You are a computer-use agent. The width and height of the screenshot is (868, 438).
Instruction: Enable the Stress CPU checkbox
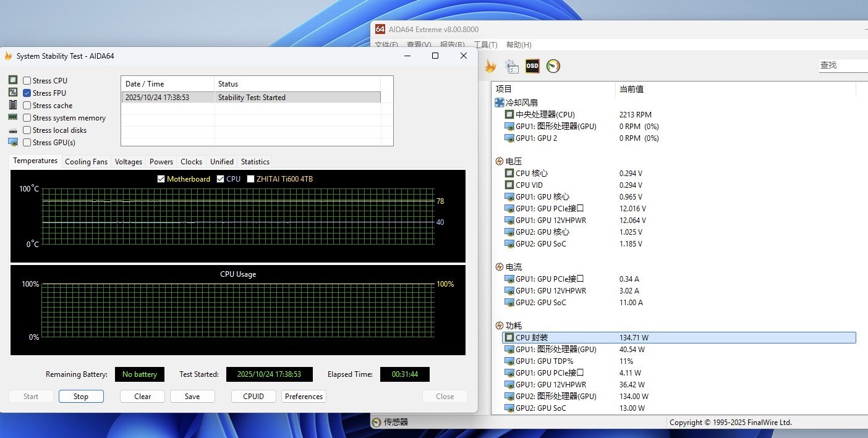click(27, 81)
